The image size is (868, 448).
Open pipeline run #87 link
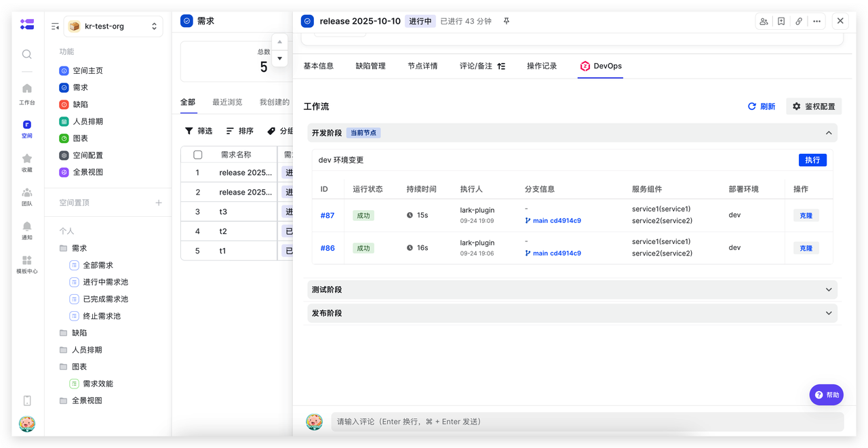pos(328,215)
